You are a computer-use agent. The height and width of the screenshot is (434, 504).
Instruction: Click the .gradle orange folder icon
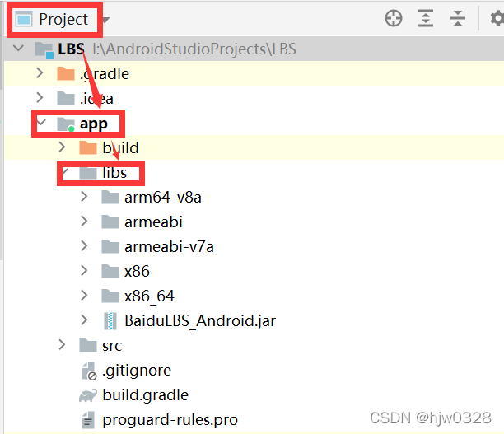pyautogui.click(x=66, y=73)
